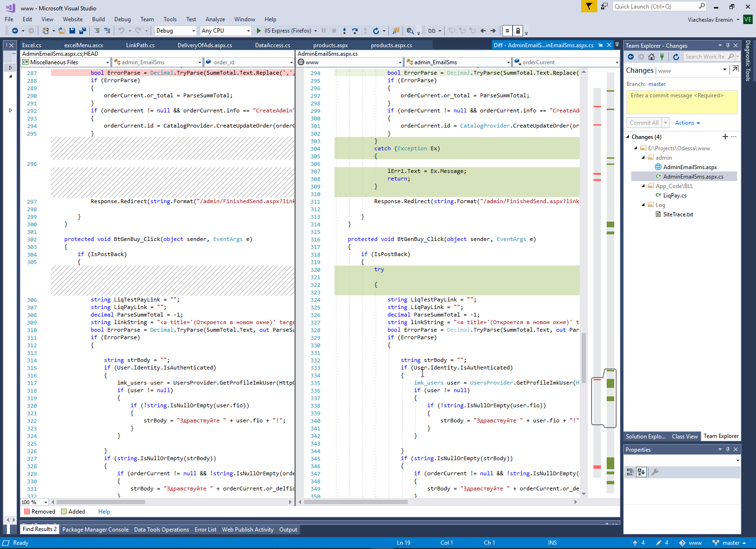Collapse the admin folder in Changes
Image resolution: width=756 pixels, height=549 pixels.
coord(643,157)
